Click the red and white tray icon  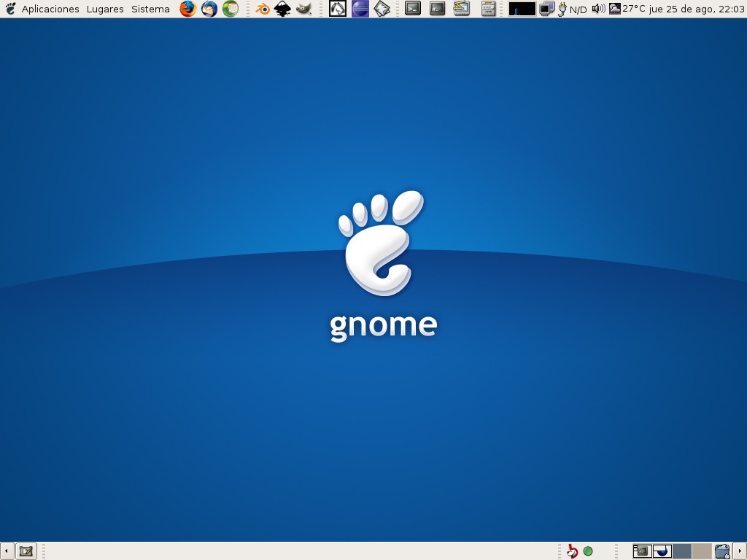[x=572, y=551]
